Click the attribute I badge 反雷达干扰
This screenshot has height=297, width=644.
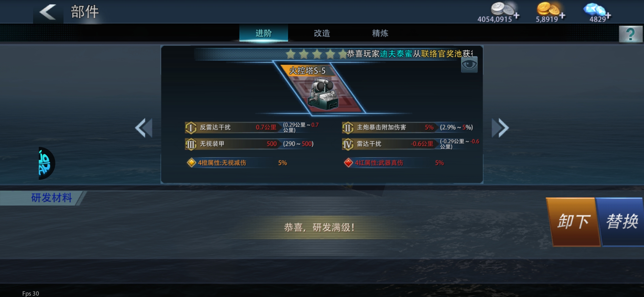coord(191,128)
